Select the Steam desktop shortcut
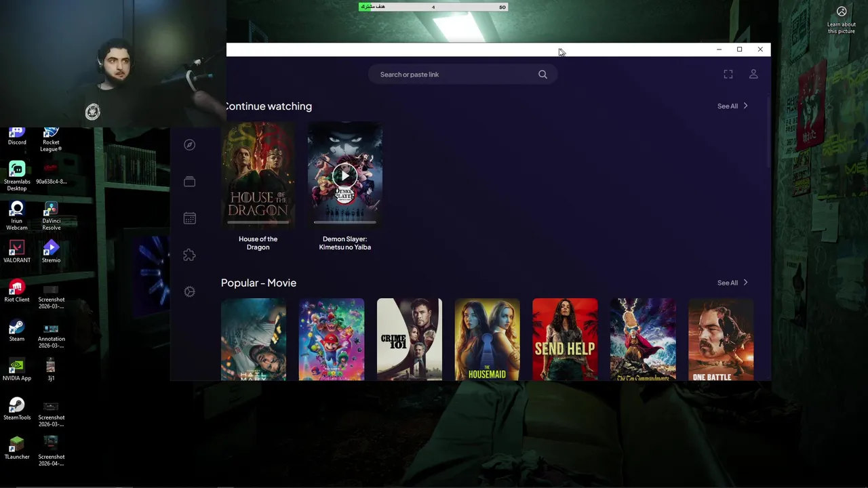The image size is (868, 488). 17,330
